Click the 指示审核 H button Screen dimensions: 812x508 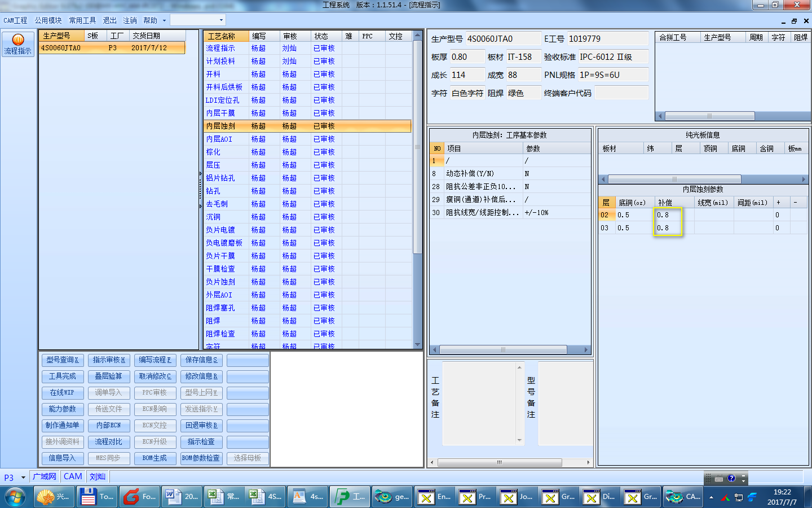coord(109,360)
